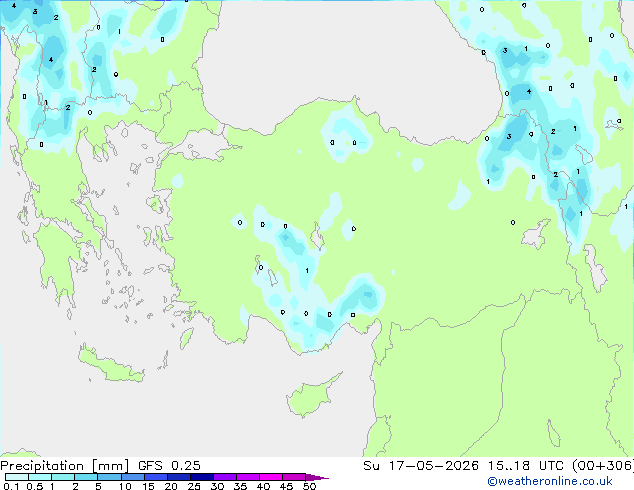Click the legend swatch between 10 and 15
Image resolution: width=634 pixels, height=490 pixels.
[133, 477]
